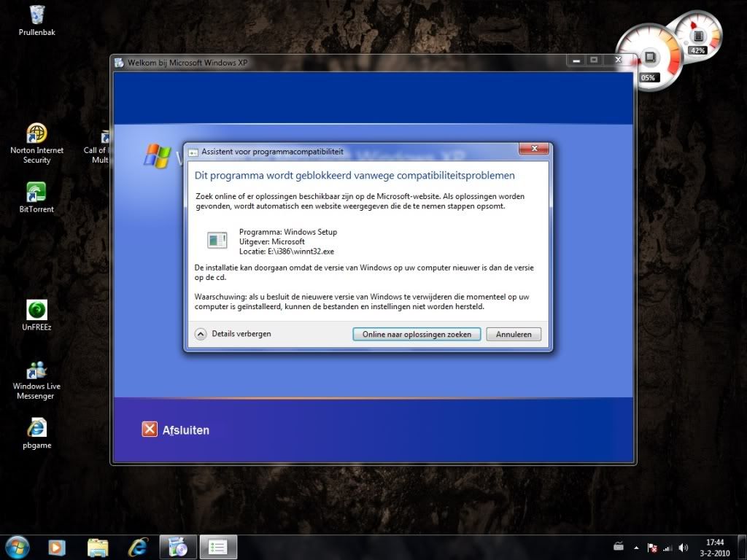Click the red X icon beside Afsluiten

tap(150, 429)
